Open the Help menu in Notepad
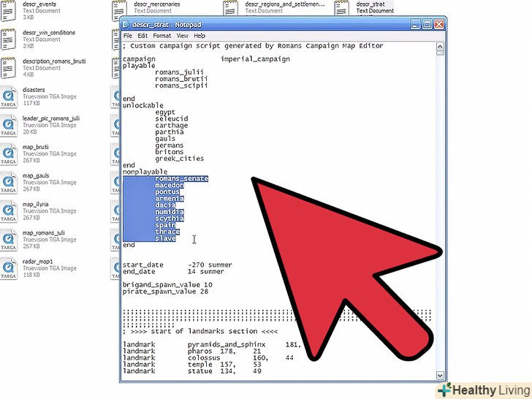 (x=199, y=36)
